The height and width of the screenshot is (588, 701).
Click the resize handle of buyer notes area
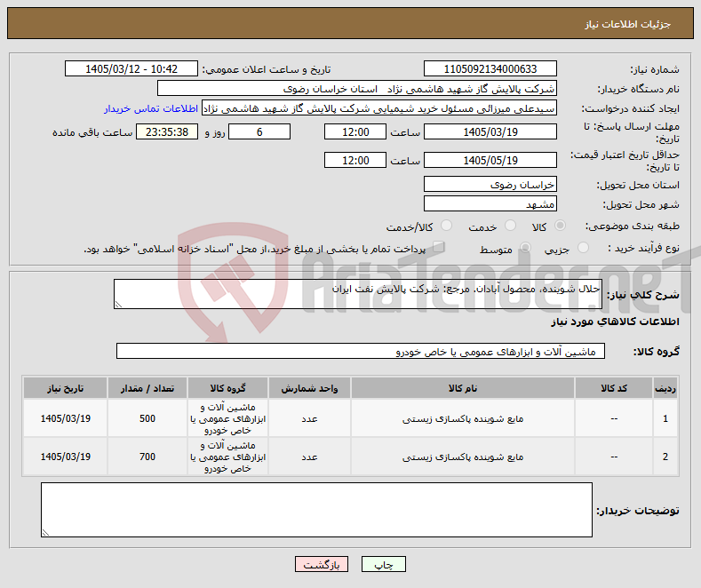(45, 533)
